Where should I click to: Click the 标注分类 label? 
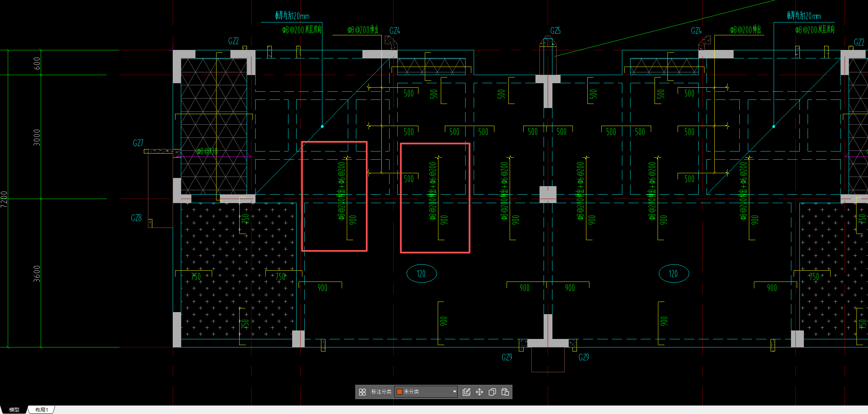[x=381, y=392]
